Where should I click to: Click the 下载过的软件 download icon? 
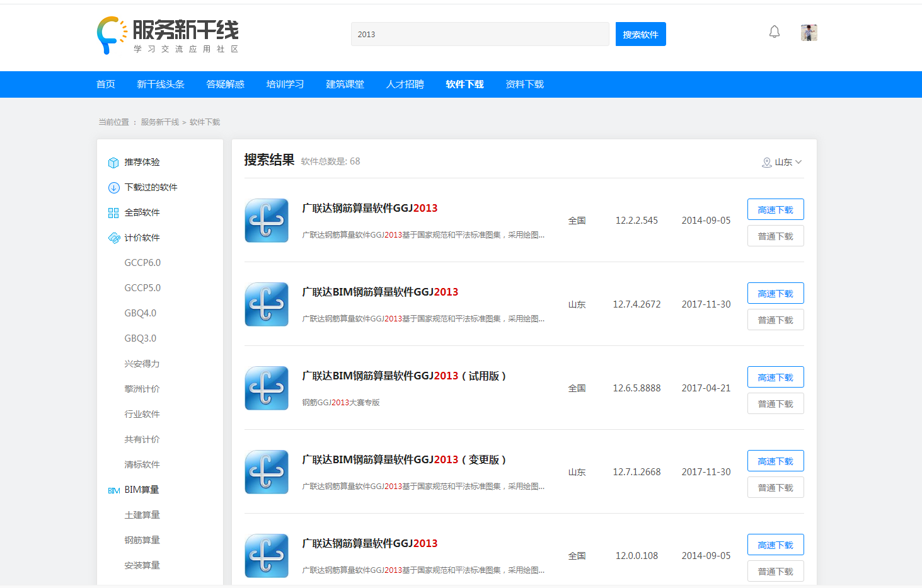tap(113, 188)
